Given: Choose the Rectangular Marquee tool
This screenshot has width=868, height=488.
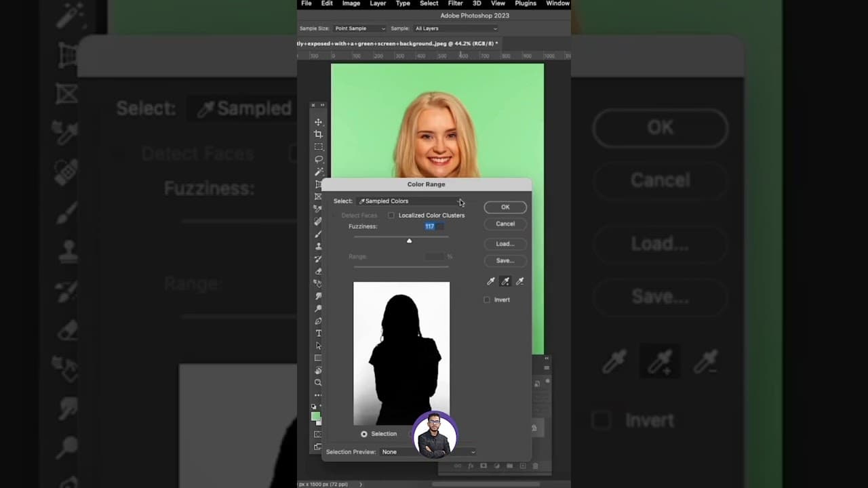Looking at the screenshot, I should (318, 147).
